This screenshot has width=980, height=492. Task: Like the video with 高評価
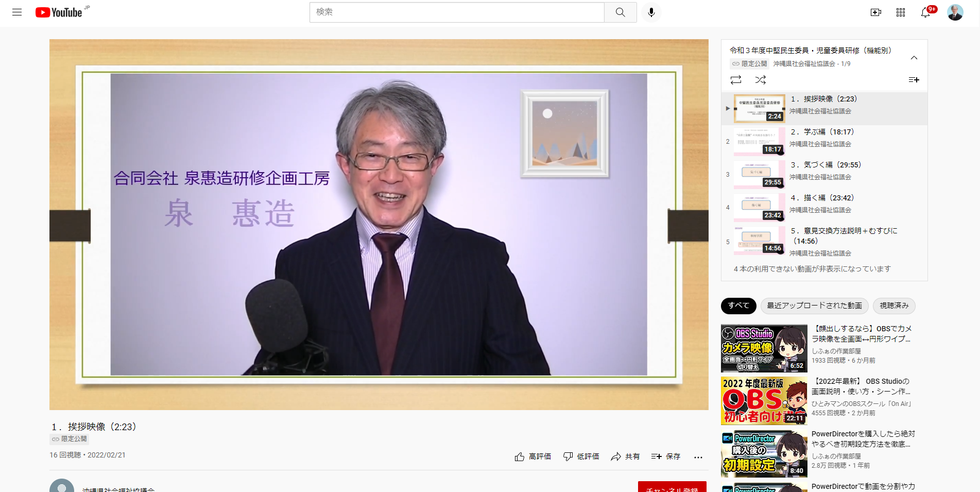point(533,456)
